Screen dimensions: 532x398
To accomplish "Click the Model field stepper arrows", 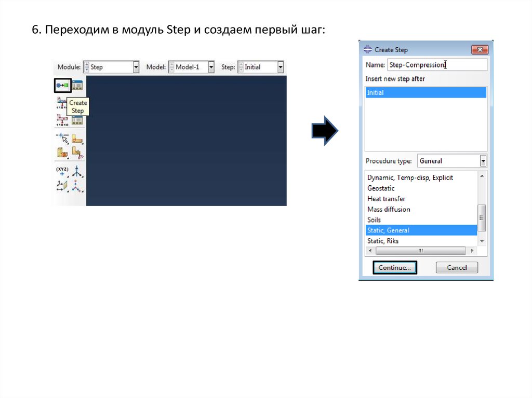I will click(171, 67).
